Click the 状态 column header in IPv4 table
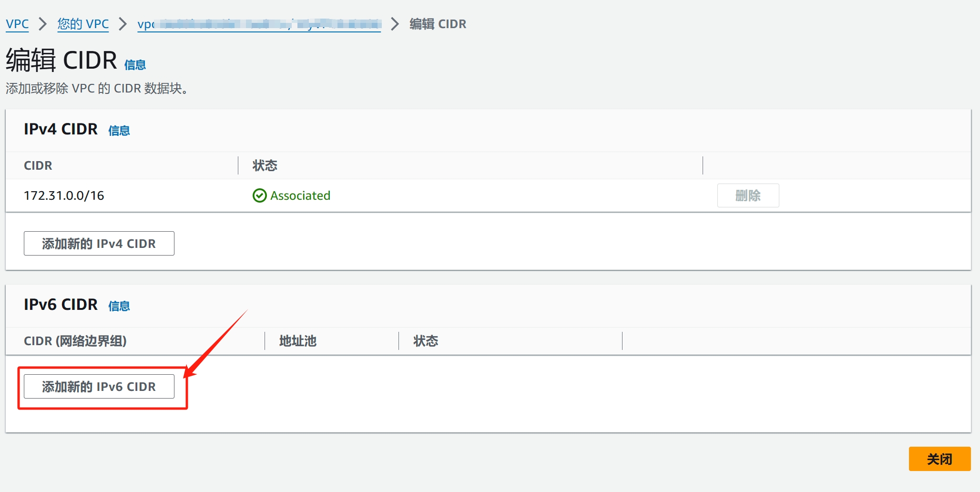This screenshot has height=492, width=980. [x=265, y=165]
